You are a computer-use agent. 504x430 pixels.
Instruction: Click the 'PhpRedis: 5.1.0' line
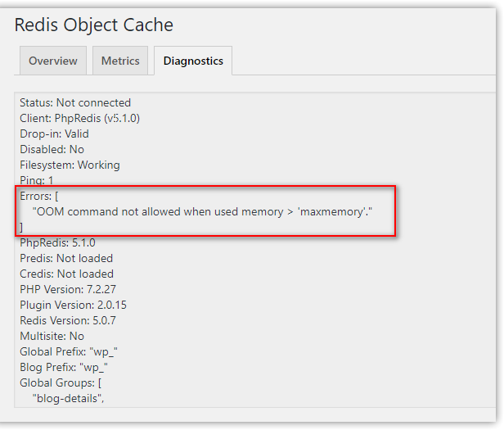pos(57,242)
